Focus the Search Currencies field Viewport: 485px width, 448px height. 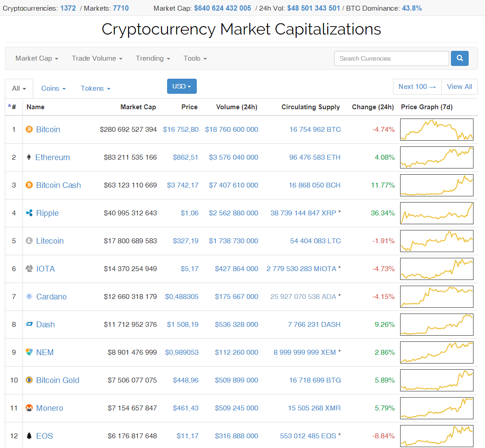pyautogui.click(x=392, y=58)
